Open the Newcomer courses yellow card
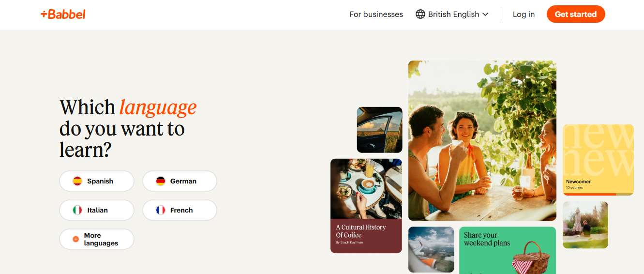Screen dimensions: 644x274 (x=598, y=160)
